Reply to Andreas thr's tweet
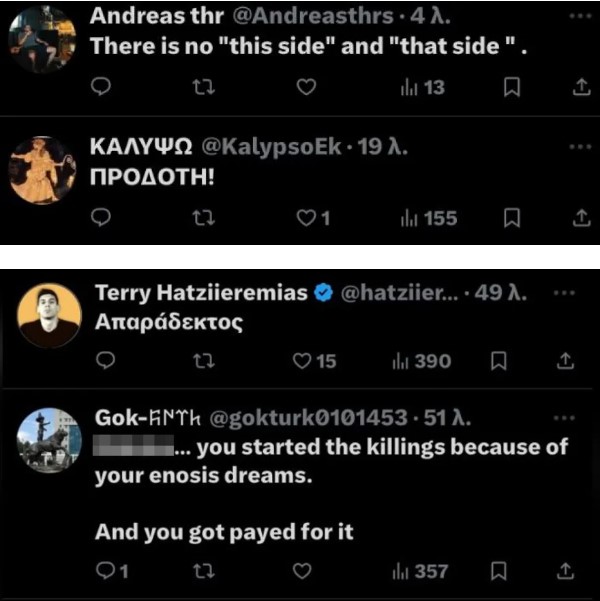 99,89
